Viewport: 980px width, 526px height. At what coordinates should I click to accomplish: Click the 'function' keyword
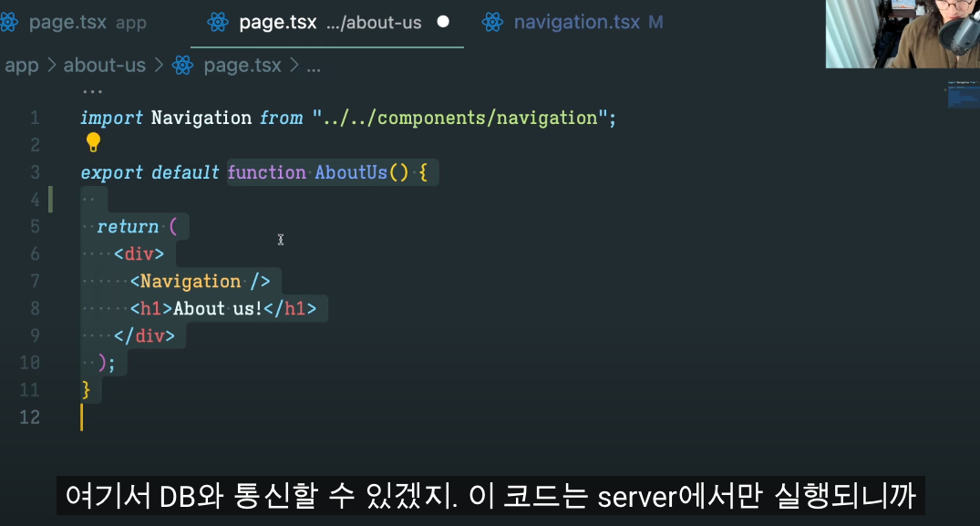[266, 172]
